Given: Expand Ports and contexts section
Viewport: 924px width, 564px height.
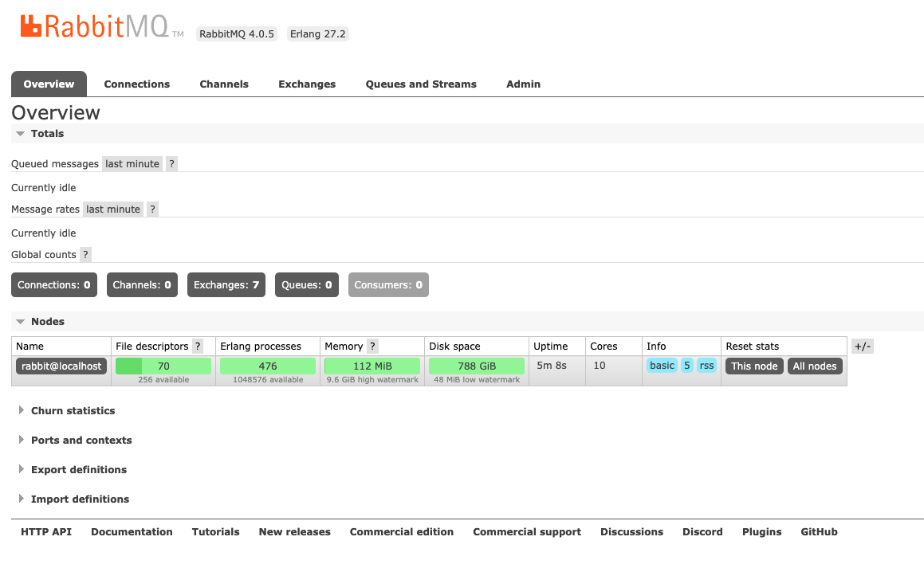Looking at the screenshot, I should [x=81, y=441].
